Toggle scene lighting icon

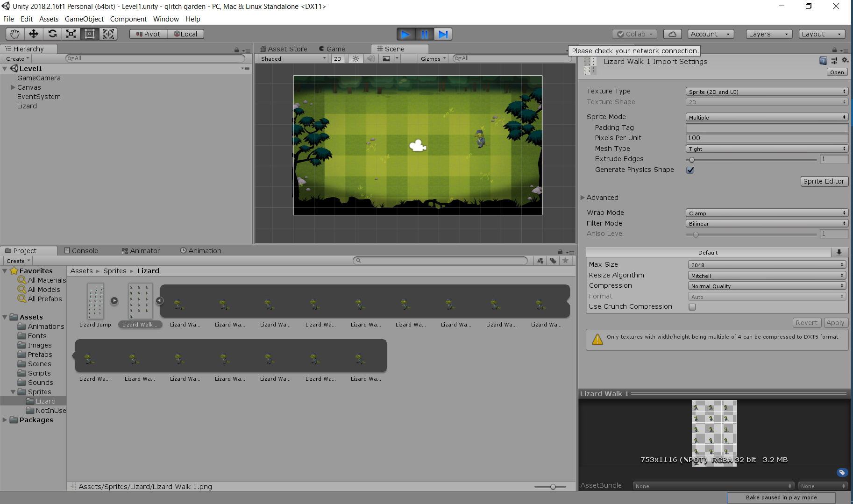click(356, 58)
